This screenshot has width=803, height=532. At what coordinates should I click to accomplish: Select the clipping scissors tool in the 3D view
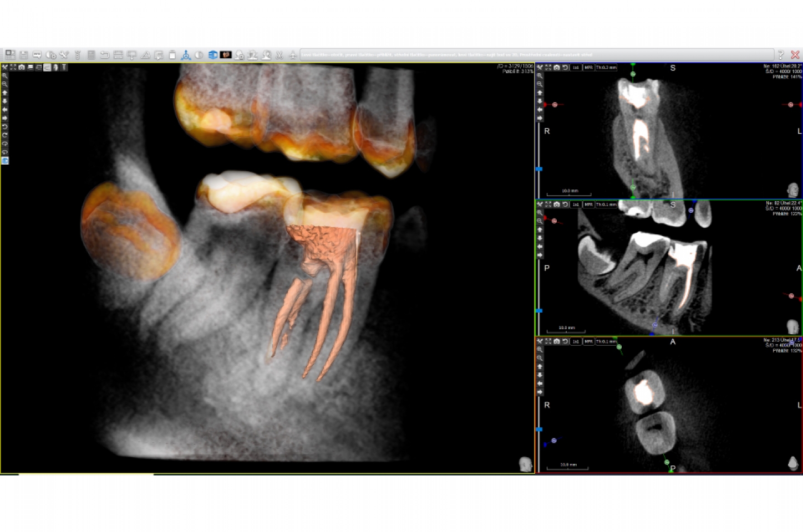(5, 68)
